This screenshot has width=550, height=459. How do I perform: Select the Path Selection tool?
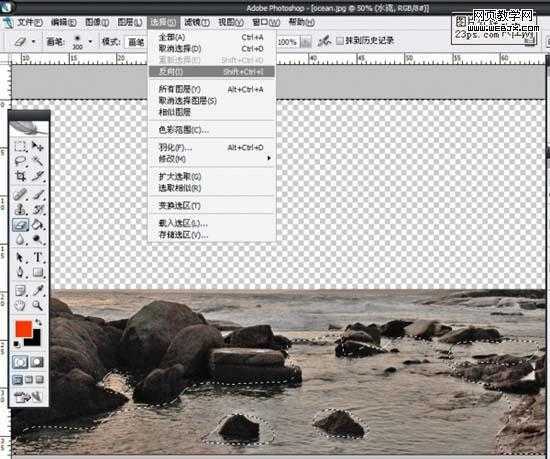click(x=20, y=257)
